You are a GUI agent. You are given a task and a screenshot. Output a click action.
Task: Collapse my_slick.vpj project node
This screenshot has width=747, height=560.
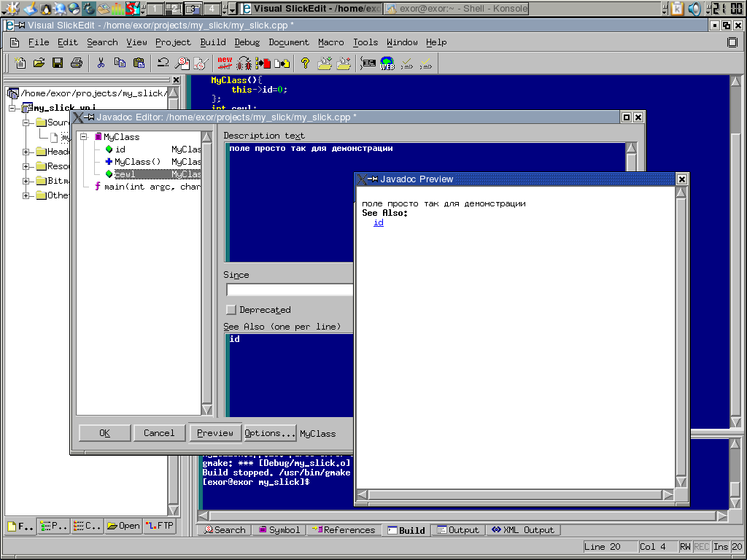coord(12,108)
